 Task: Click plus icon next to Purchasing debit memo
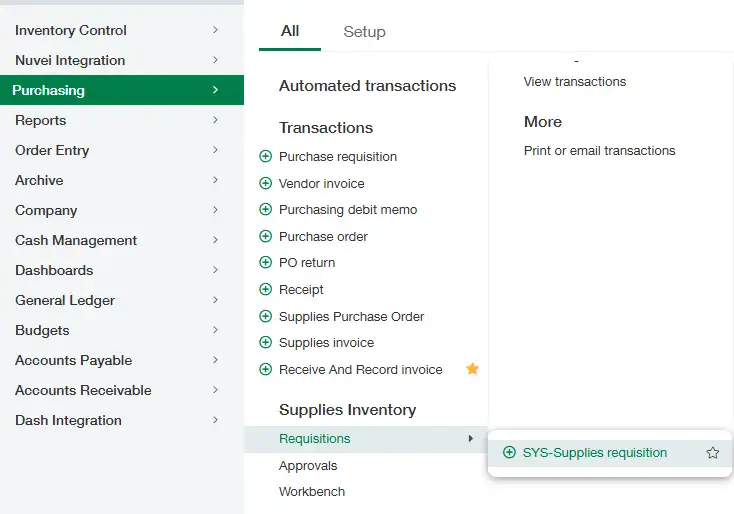coord(265,210)
